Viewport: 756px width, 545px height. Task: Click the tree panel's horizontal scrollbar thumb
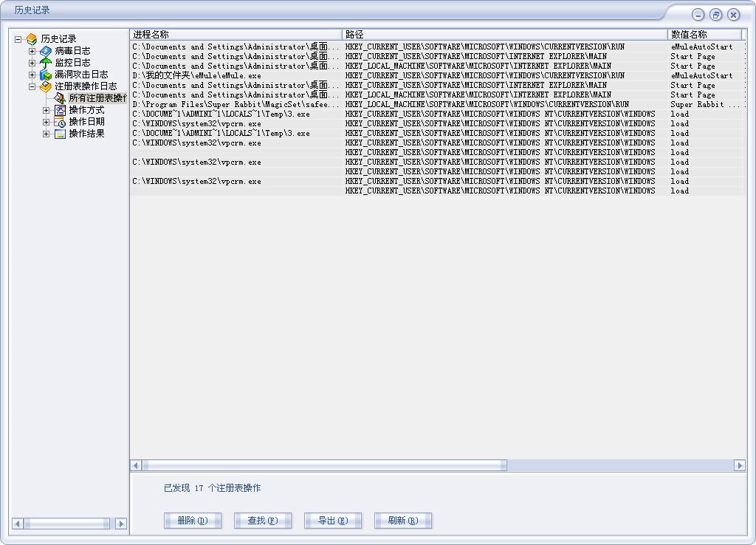(67, 524)
